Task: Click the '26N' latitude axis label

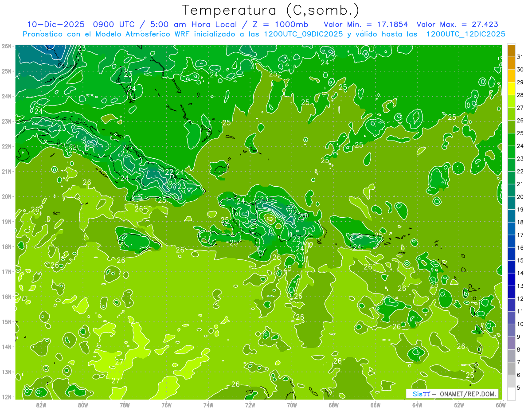Action: point(7,46)
